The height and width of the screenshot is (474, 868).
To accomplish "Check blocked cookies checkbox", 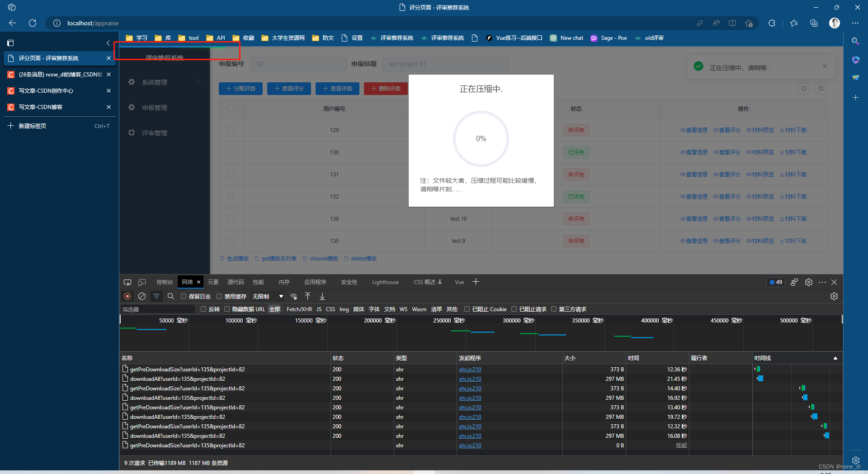I will click(467, 309).
